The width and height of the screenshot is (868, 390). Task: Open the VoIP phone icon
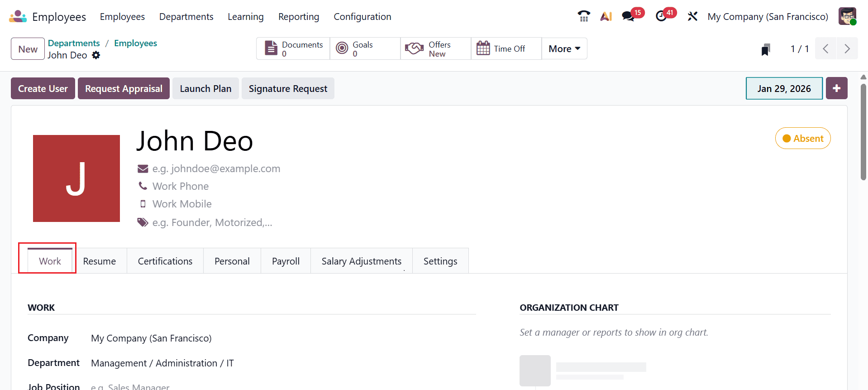pyautogui.click(x=584, y=16)
